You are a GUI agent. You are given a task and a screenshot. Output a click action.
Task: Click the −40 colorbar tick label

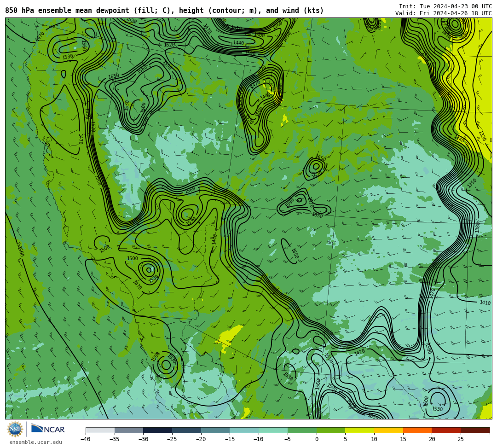tap(86, 439)
